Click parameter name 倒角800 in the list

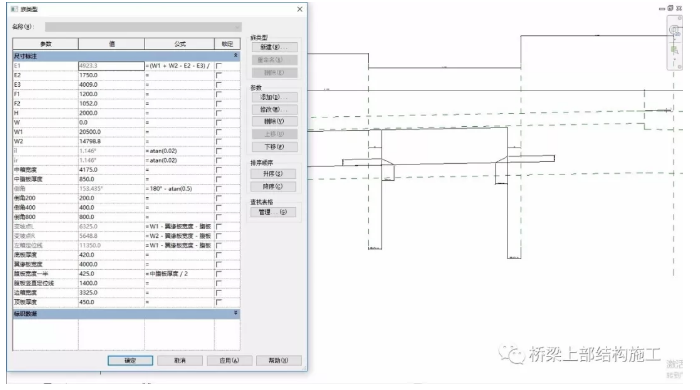[x=46, y=217]
